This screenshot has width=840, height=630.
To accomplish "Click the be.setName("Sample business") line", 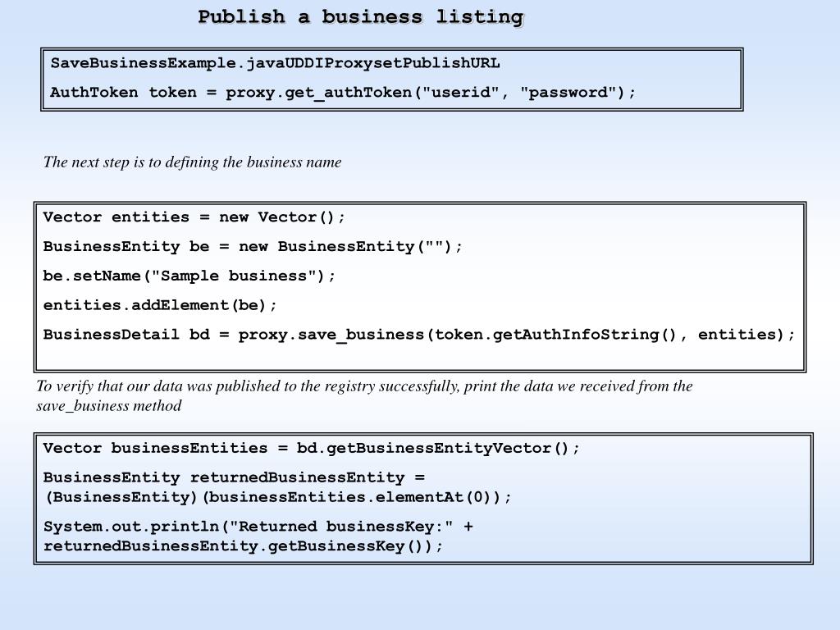I will pos(189,276).
